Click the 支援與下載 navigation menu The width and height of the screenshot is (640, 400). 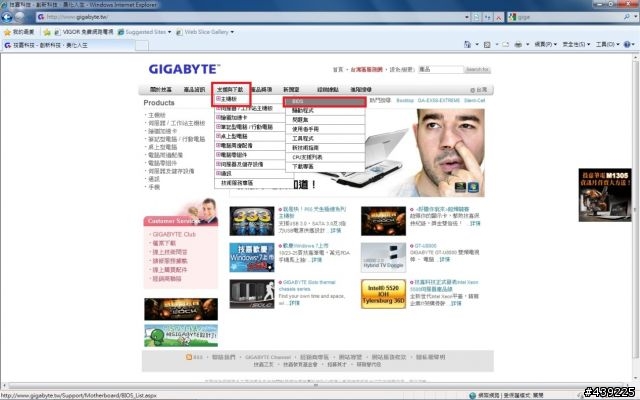point(230,89)
